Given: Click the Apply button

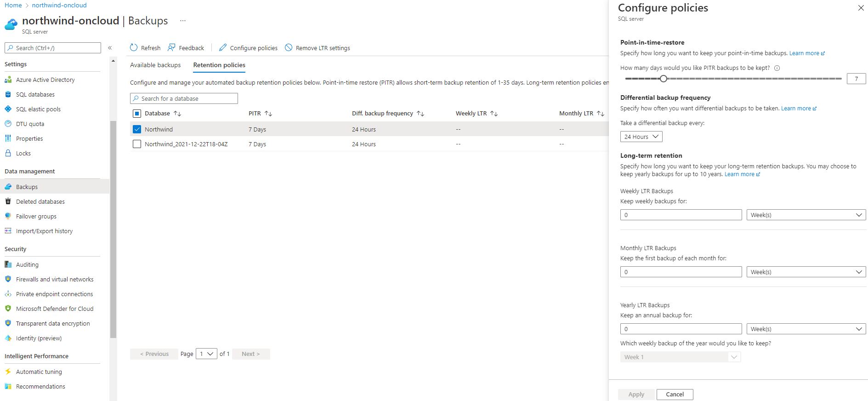Looking at the screenshot, I should [636, 394].
